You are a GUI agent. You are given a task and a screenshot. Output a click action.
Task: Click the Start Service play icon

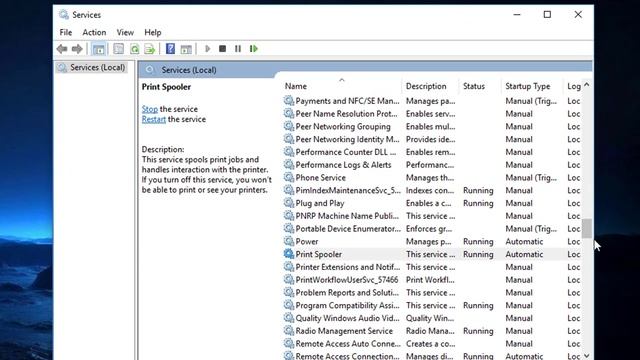(x=207, y=49)
